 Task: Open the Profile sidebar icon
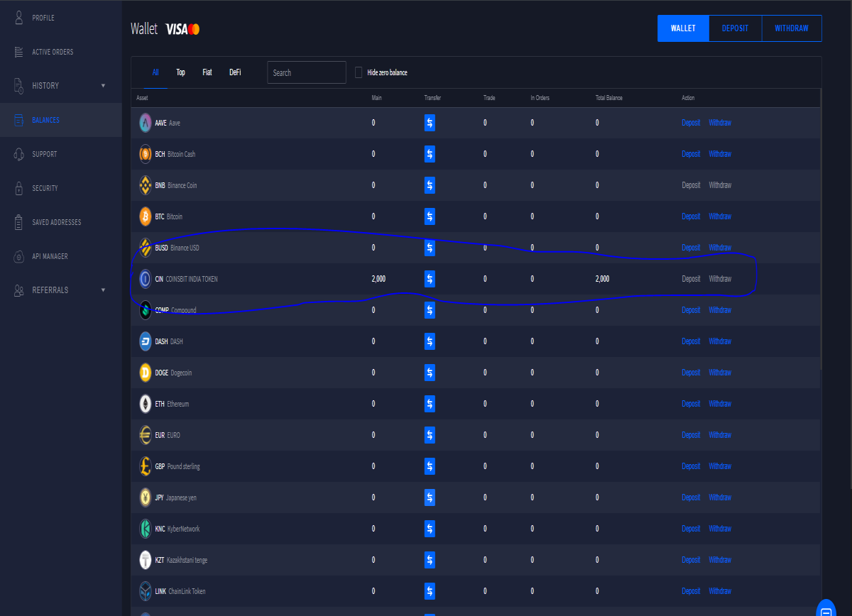[19, 18]
